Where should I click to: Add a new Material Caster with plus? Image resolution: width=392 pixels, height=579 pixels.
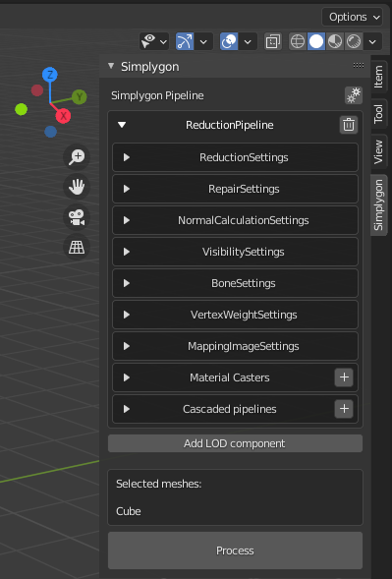coord(344,377)
